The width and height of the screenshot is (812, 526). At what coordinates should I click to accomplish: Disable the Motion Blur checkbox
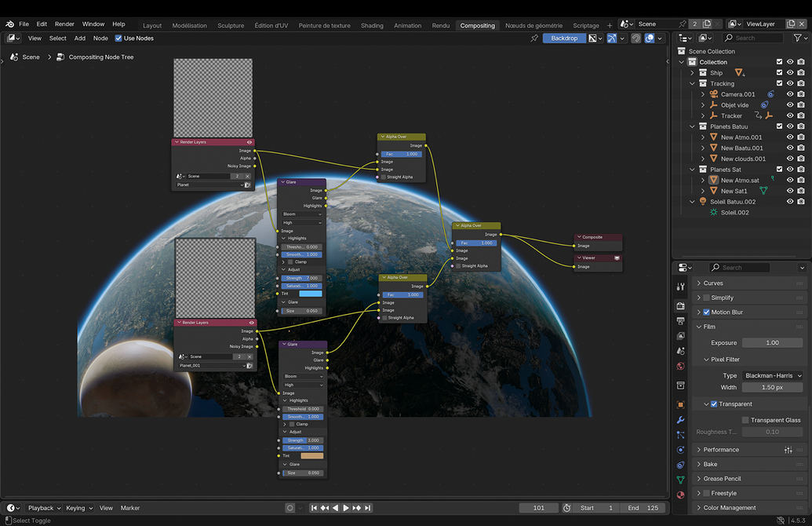coord(706,312)
